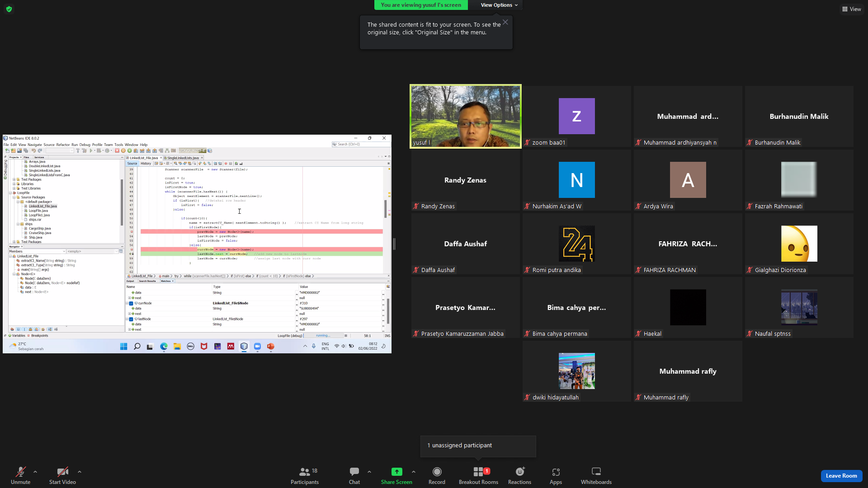Image resolution: width=868 pixels, height=488 pixels.
Task: Click the NetBeans memory usage bar
Action: [193, 151]
